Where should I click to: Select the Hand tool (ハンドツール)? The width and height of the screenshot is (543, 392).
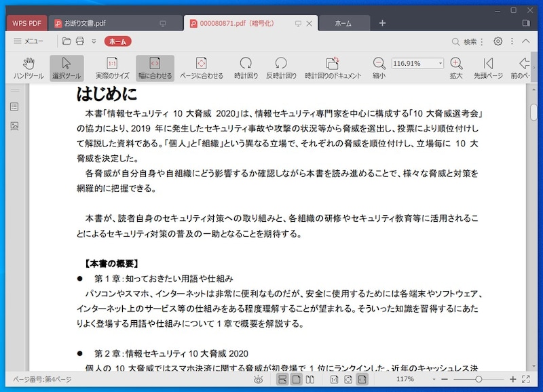[x=29, y=68]
